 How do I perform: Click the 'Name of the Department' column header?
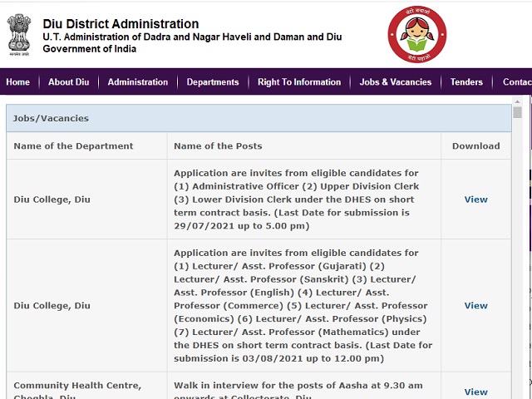(74, 146)
